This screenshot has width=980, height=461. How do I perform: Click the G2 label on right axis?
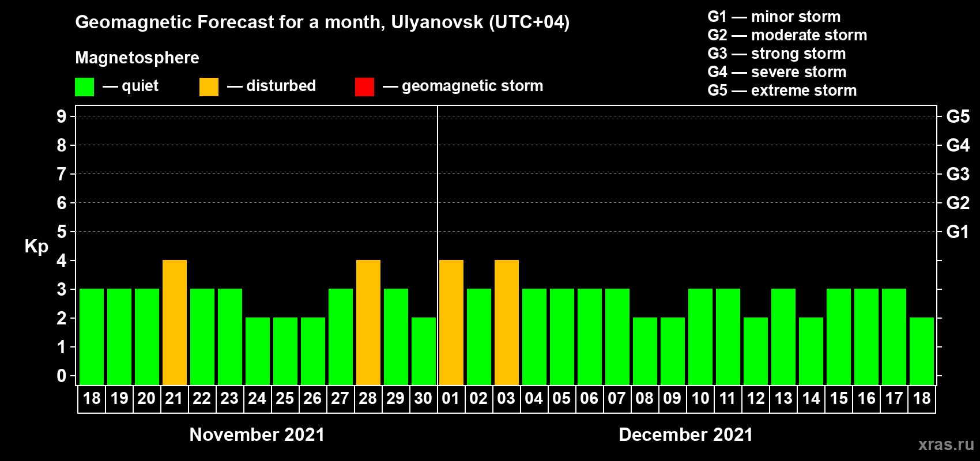958,203
